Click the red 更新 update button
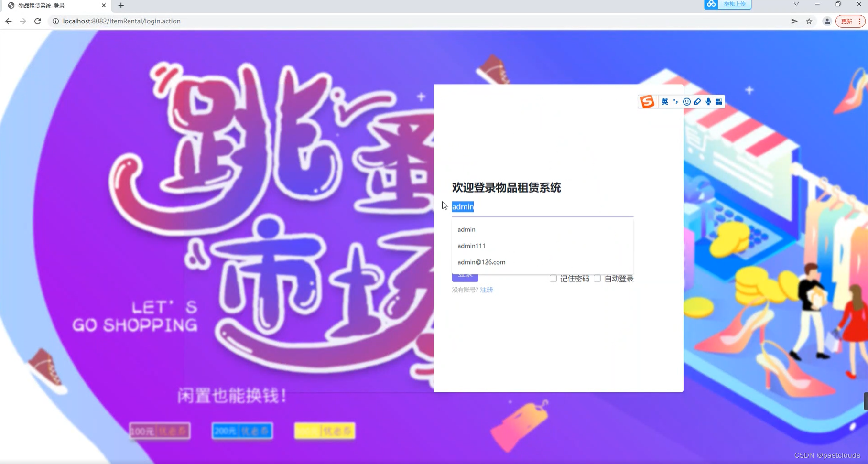868x464 pixels. [847, 21]
